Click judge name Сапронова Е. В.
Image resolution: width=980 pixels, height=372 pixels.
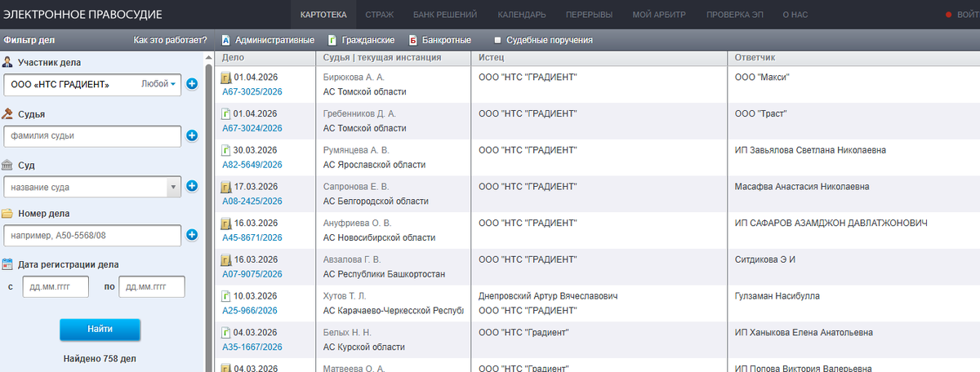tap(358, 187)
